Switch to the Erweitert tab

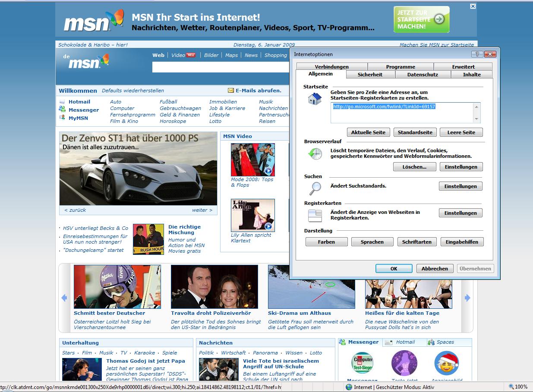click(464, 67)
